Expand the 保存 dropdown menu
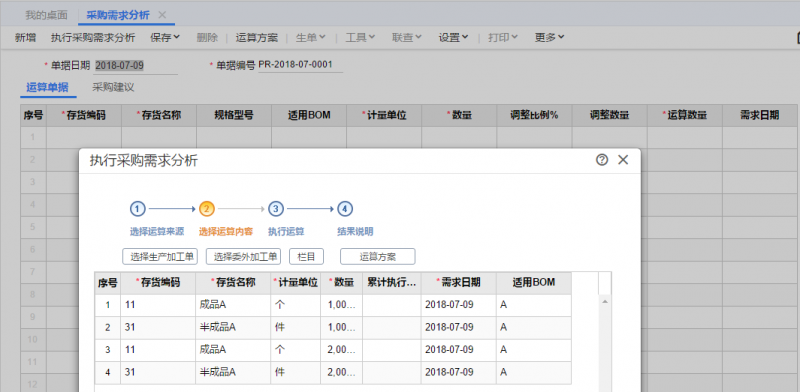Image resolution: width=800 pixels, height=392 pixels. pyautogui.click(x=165, y=37)
